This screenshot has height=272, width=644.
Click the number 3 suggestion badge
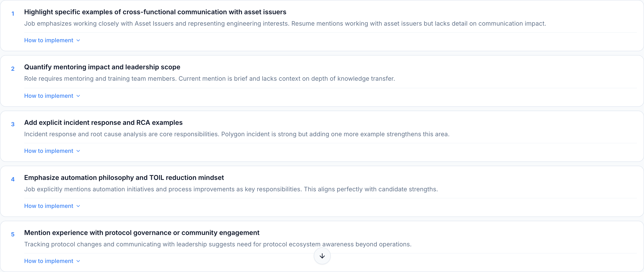(13, 124)
